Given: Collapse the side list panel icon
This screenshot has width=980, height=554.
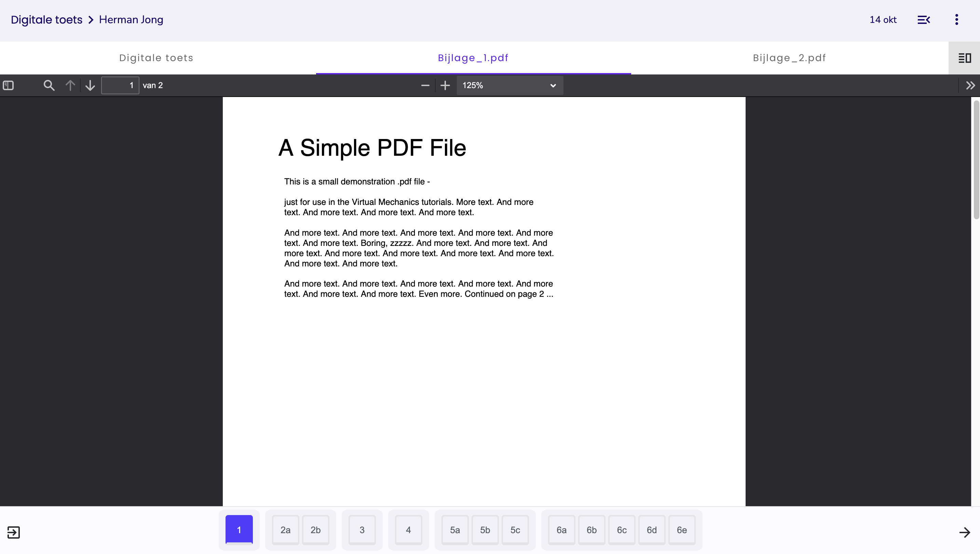Looking at the screenshot, I should pos(924,20).
